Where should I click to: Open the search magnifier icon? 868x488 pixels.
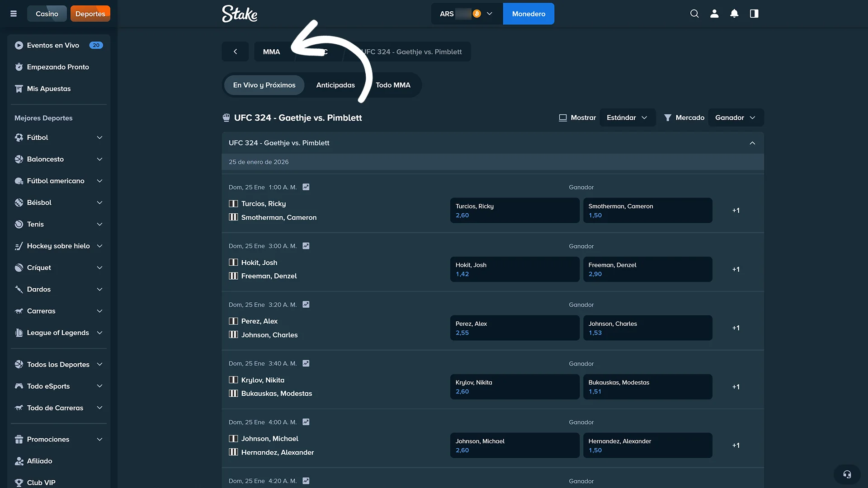[x=694, y=14]
